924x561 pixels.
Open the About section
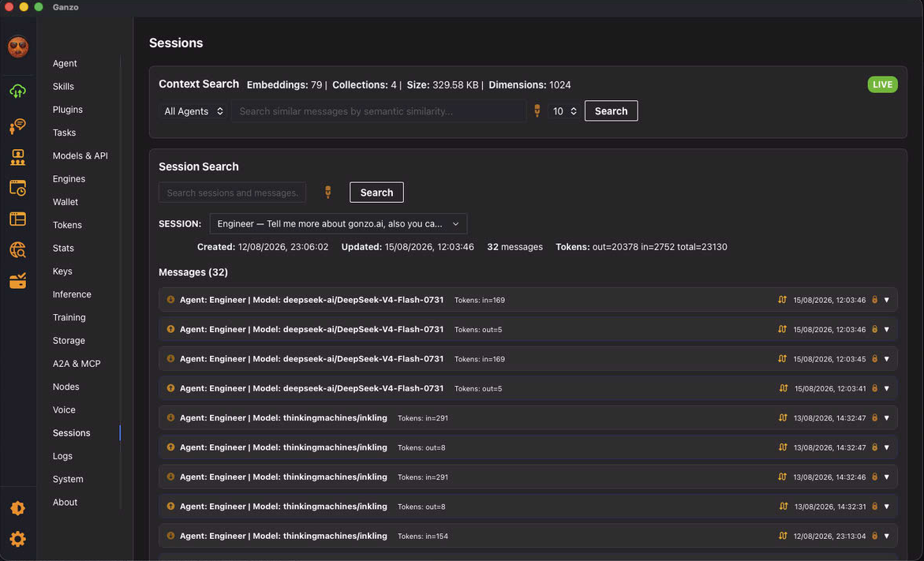65,502
